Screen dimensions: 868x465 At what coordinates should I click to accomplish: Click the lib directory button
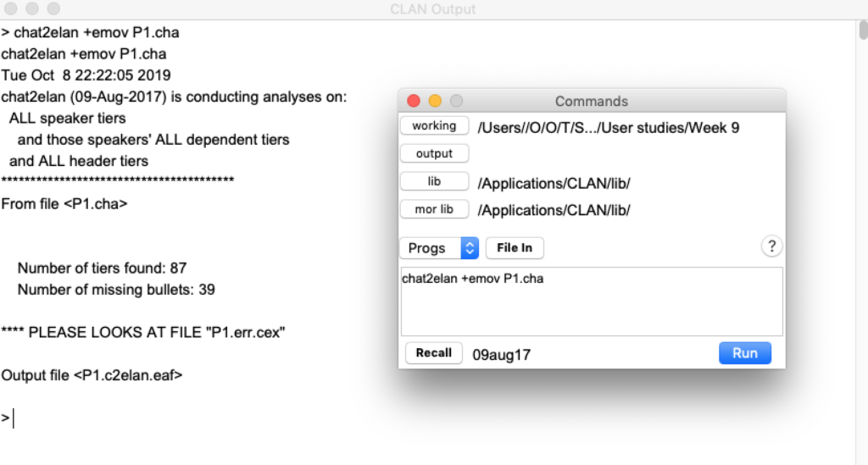[x=435, y=181]
